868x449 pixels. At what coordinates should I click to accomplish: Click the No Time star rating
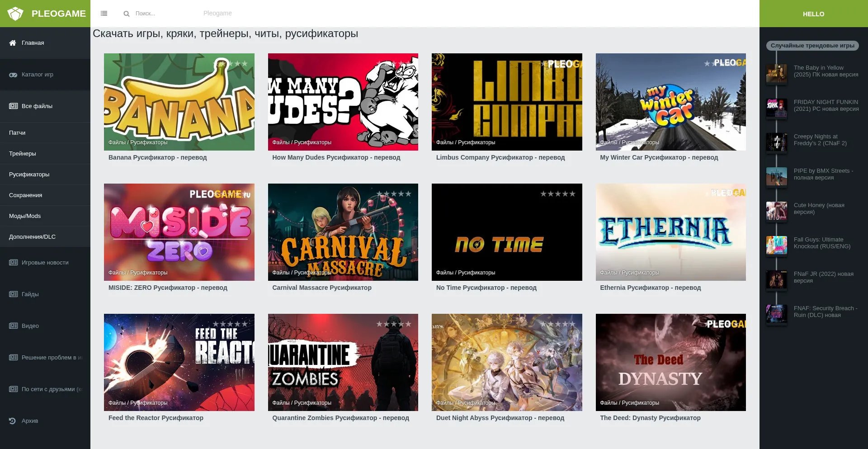[x=557, y=194]
